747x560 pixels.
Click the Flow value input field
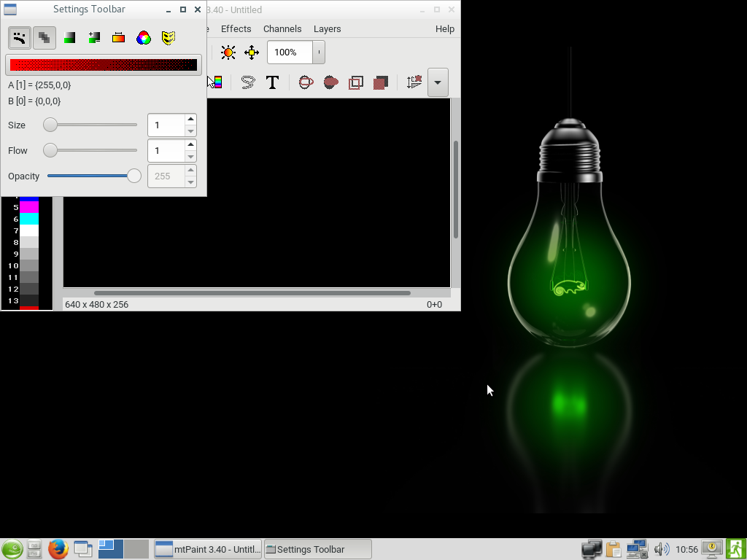[166, 151]
